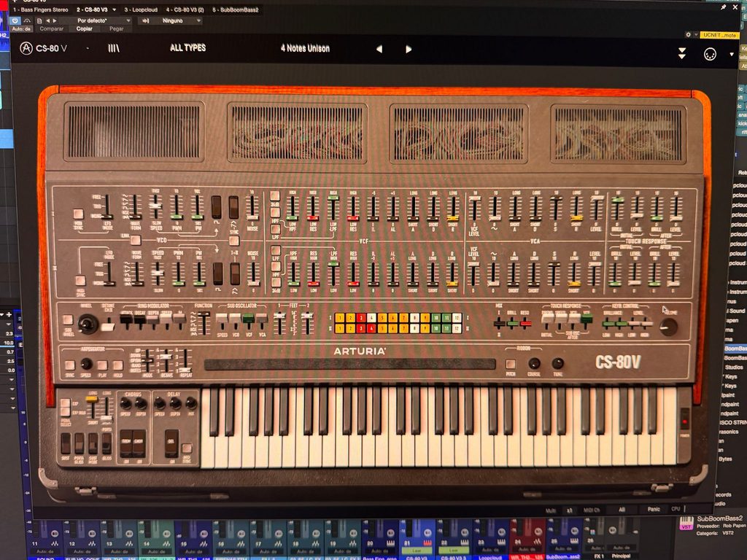
Task: Toggle the red POWER switch beside keyboard
Action: [x=684, y=420]
